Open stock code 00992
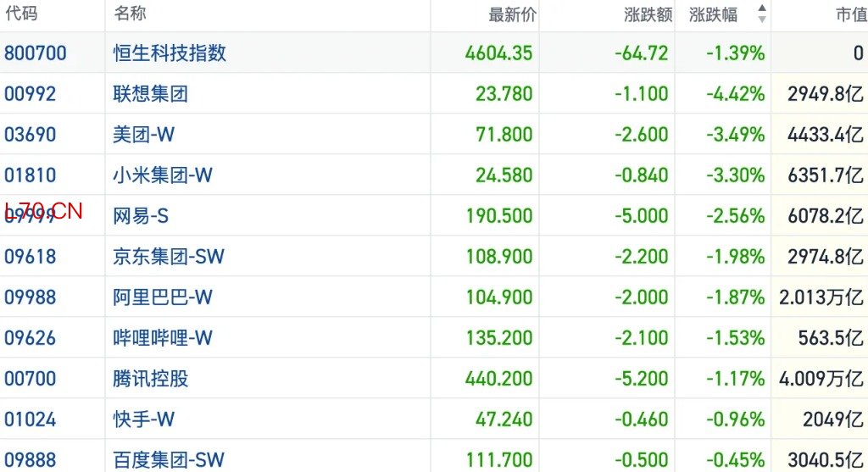Image resolution: width=868 pixels, height=472 pixels. (31, 93)
